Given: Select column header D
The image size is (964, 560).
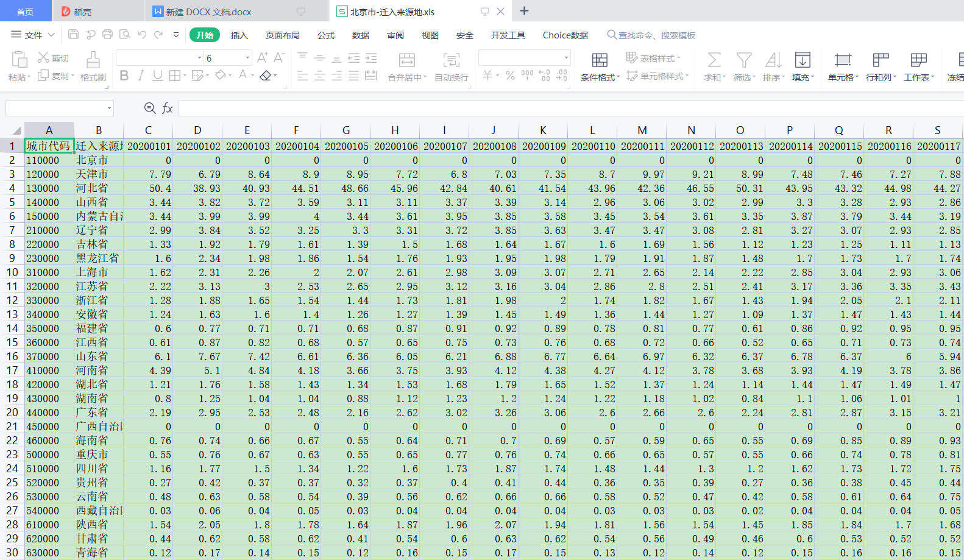Looking at the screenshot, I should click(197, 130).
